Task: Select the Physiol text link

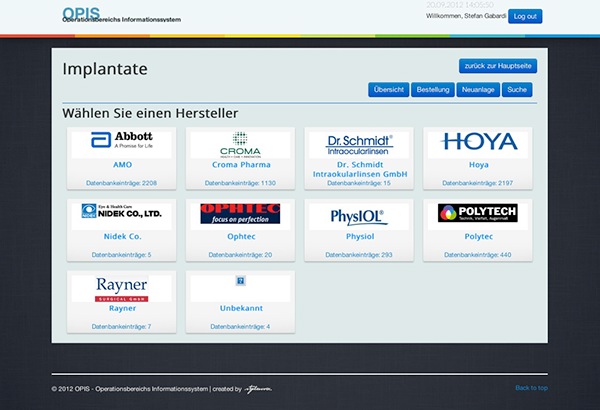Action: [x=360, y=237]
